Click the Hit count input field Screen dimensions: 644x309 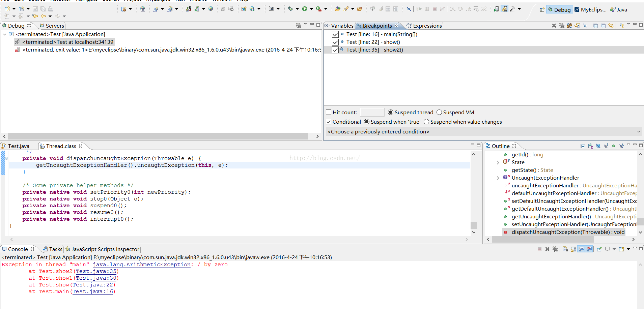coord(372,112)
